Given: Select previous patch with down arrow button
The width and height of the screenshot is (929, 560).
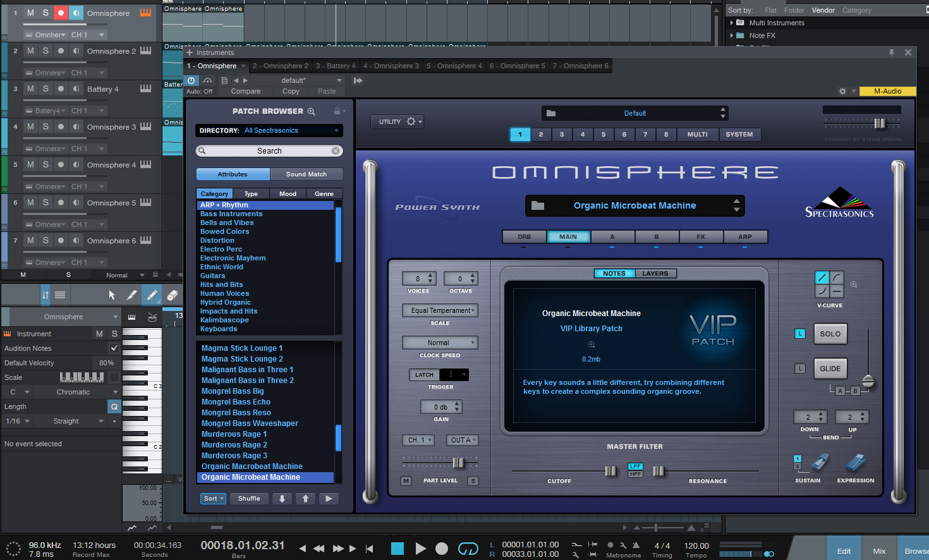Looking at the screenshot, I should point(282,499).
